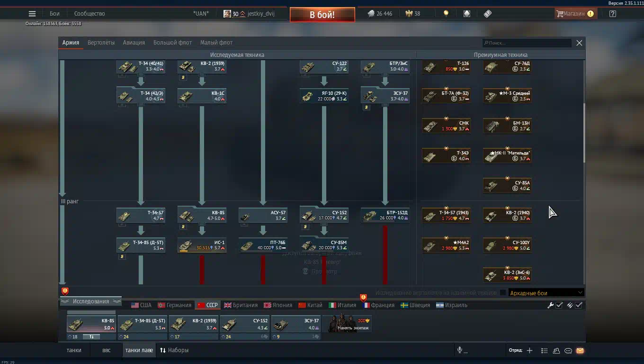Click the shield badge above Франция
Viewport: 644px width, 364px height.
tap(363, 298)
